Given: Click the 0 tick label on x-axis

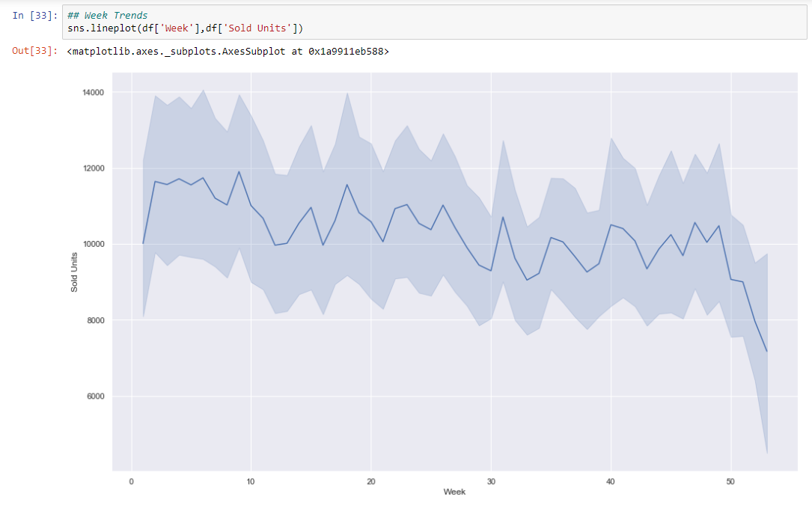Looking at the screenshot, I should 131,481.
